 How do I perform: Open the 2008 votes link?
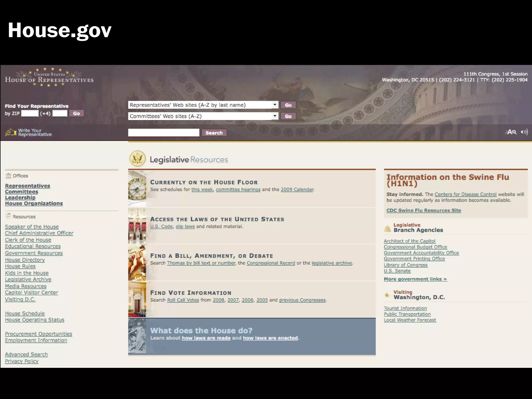218,300
